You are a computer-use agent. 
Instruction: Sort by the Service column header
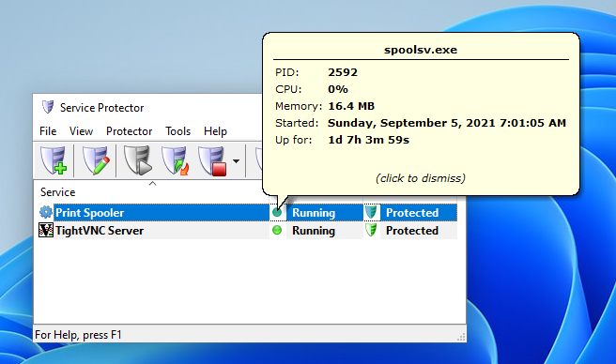(x=58, y=192)
